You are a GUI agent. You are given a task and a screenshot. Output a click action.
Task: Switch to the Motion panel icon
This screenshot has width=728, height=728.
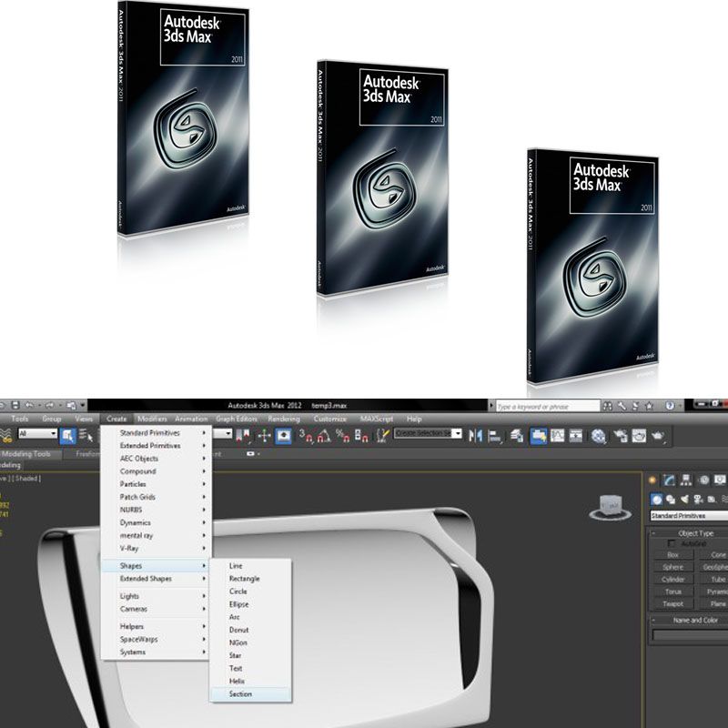point(703,480)
